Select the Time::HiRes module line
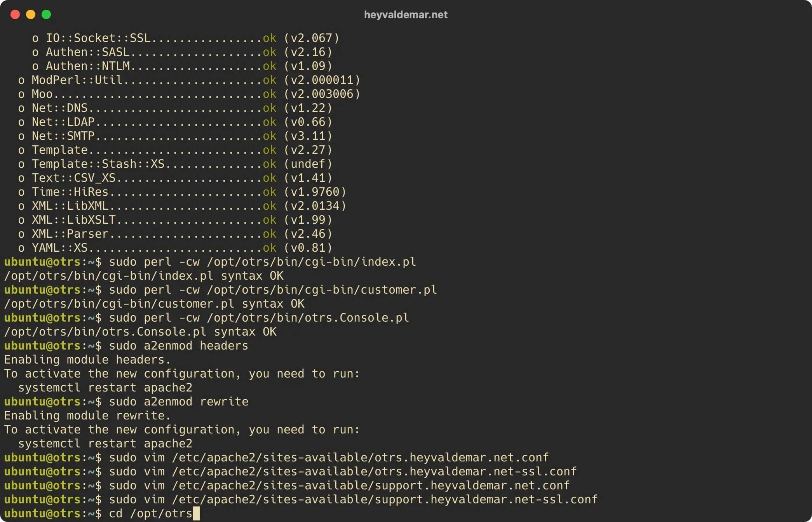812x522 pixels. (x=182, y=192)
